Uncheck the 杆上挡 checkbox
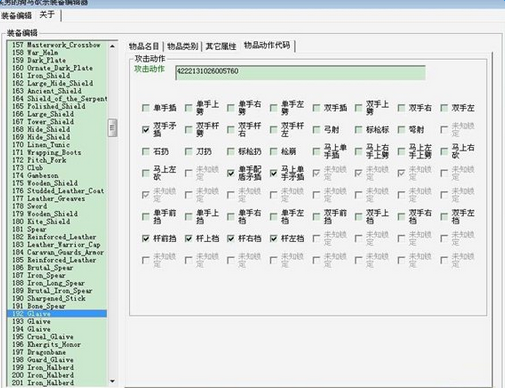The width and height of the screenshot is (505, 388). pos(188,239)
